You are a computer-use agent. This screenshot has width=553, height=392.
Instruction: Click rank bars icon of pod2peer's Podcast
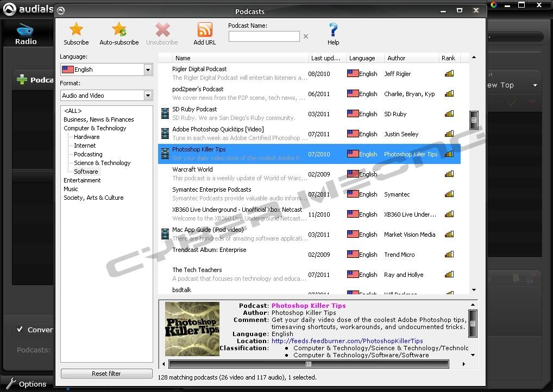tap(449, 93)
